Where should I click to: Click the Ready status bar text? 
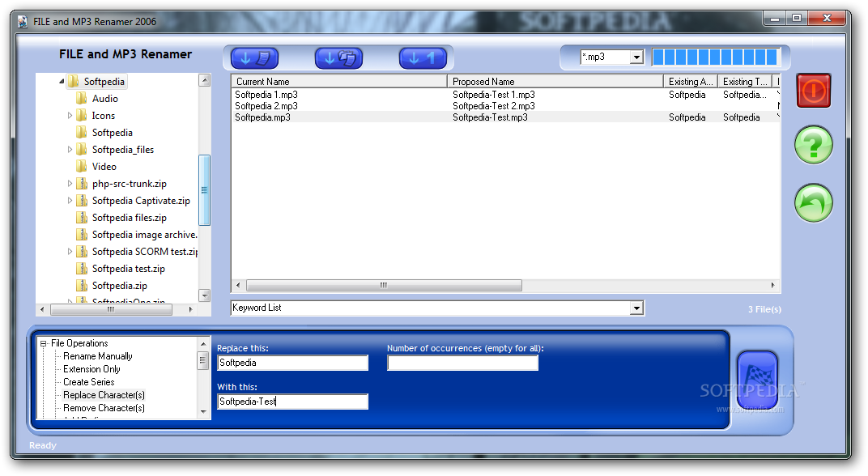click(43, 445)
